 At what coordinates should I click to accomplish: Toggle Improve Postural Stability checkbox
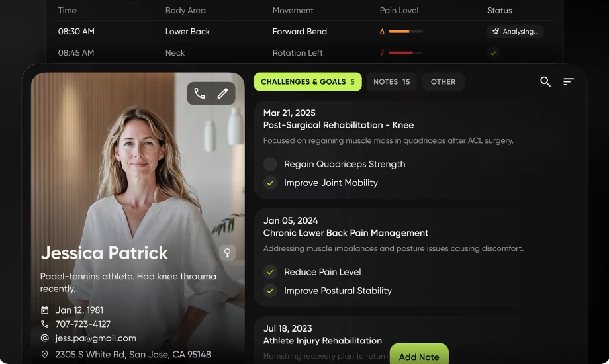click(x=270, y=291)
